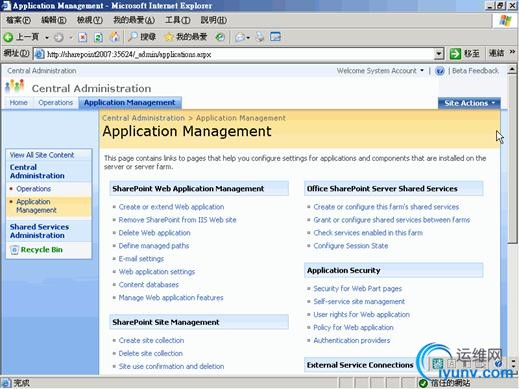Click the page icon in address bar
Viewport: 519px width, 389px height.
tap(40, 54)
